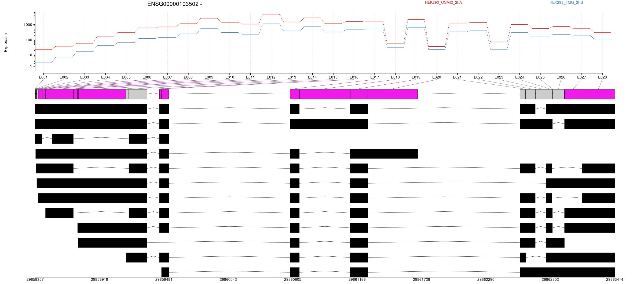This screenshot has height=284, width=644.
Task: Click the Expression y-axis label
Action: [6, 43]
